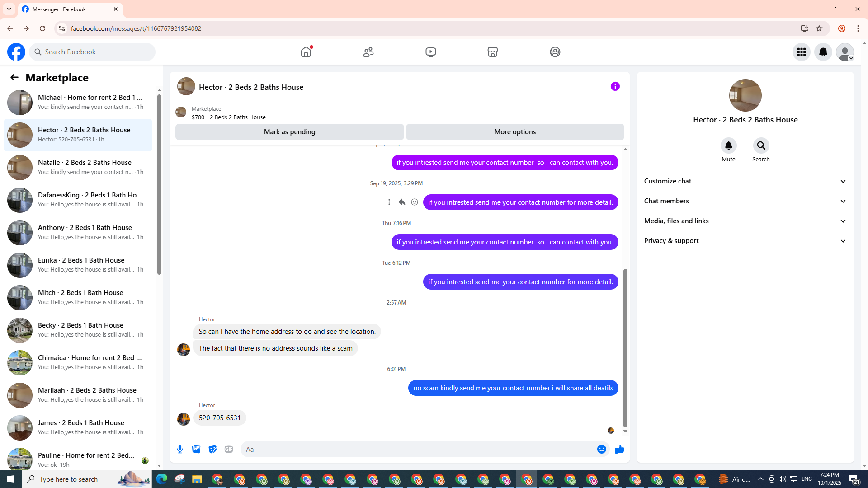868x488 pixels.
Task: Click Hector's name in chat header
Action: [x=251, y=87]
